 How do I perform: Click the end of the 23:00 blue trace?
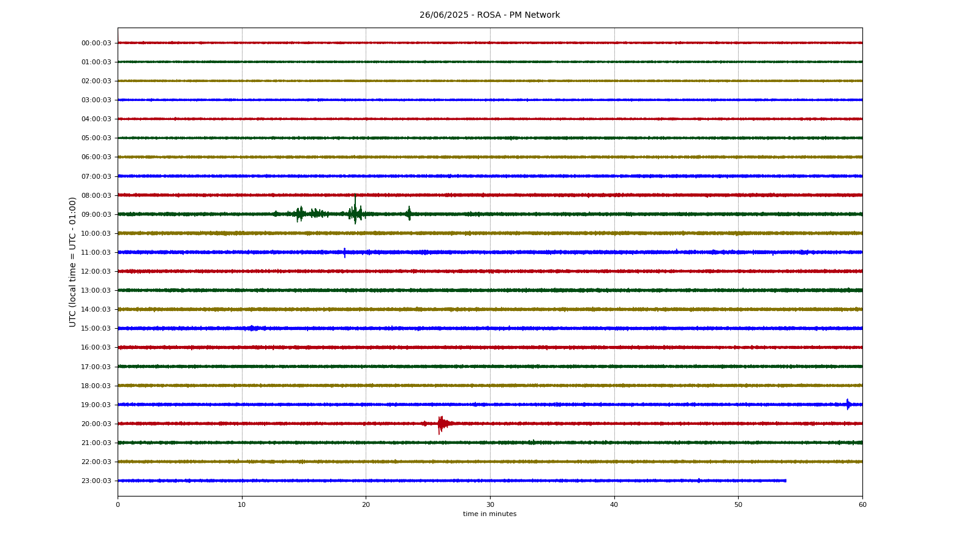coord(785,481)
